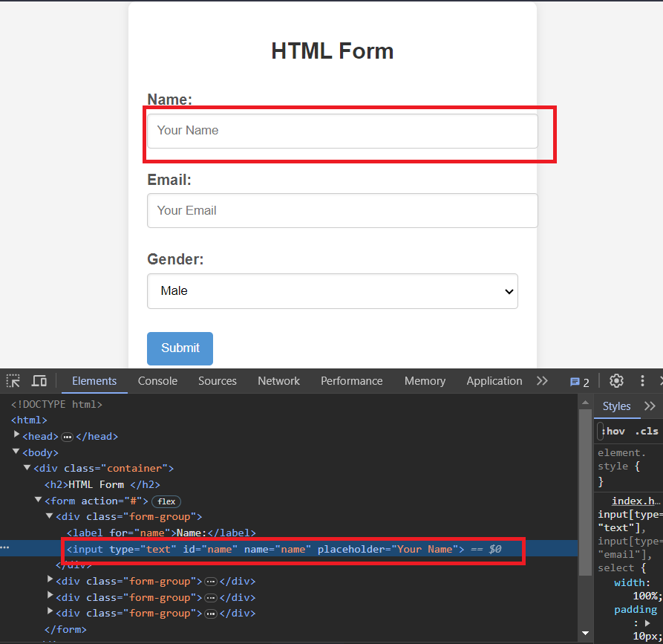Switch to the Console tab
663x644 pixels.
point(157,381)
